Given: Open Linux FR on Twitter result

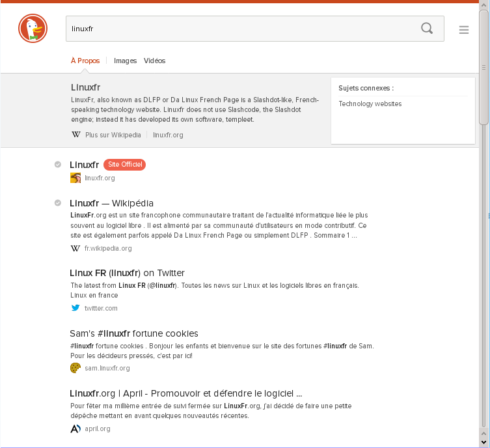Looking at the screenshot, I should point(127,273).
